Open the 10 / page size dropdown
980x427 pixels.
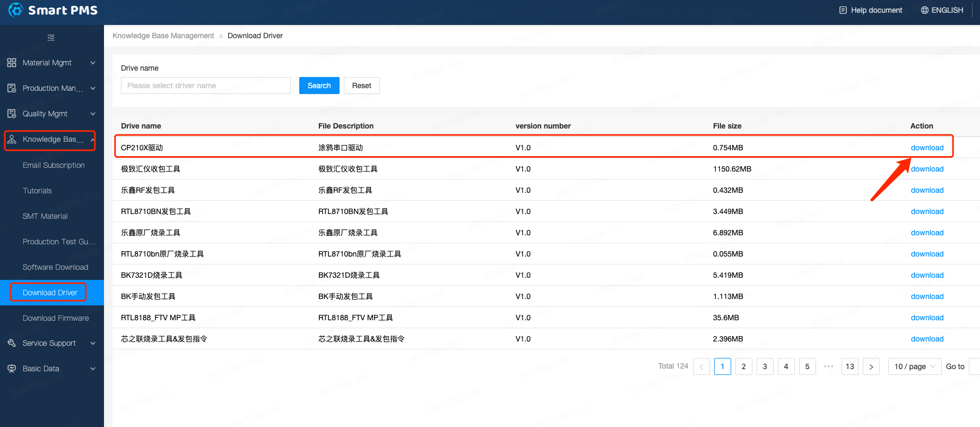pos(914,366)
